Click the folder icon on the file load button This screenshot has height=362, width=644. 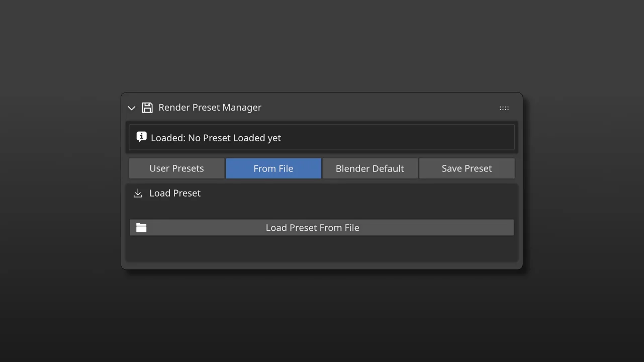tap(141, 227)
